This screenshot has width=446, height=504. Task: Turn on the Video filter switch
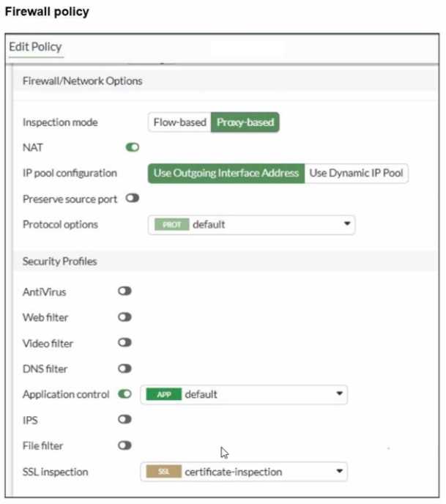[x=124, y=343]
